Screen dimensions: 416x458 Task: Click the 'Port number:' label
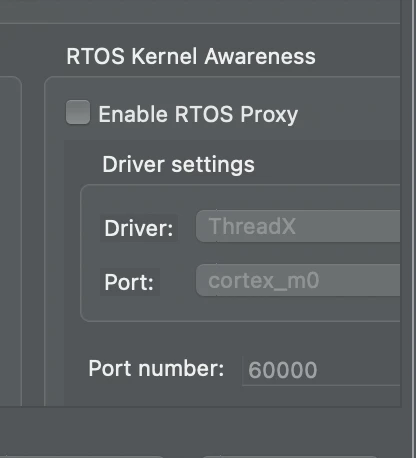coord(156,369)
